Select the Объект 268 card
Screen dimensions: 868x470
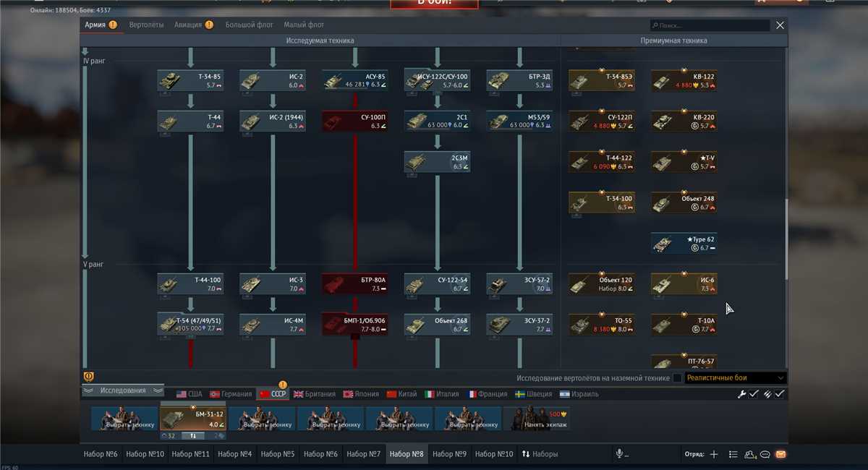tap(437, 325)
